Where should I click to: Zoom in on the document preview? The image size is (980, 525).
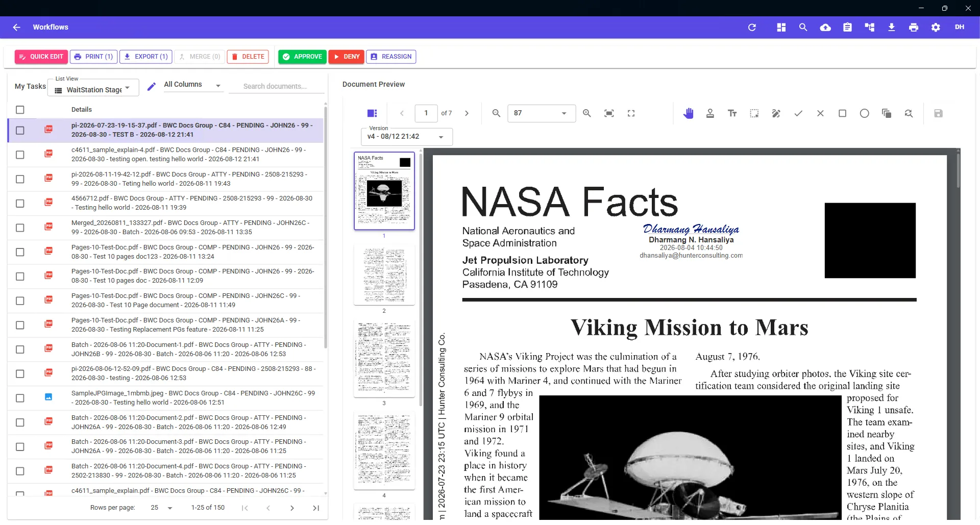(x=587, y=113)
